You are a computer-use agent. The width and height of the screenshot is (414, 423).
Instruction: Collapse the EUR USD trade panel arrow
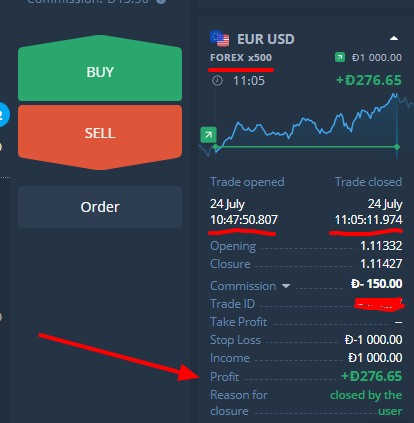coord(394,38)
